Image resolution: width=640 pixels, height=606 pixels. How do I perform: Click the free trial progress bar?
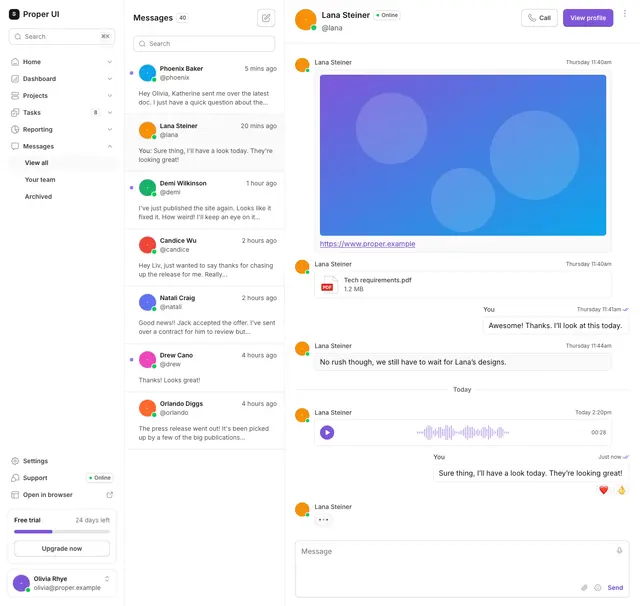tap(62, 532)
